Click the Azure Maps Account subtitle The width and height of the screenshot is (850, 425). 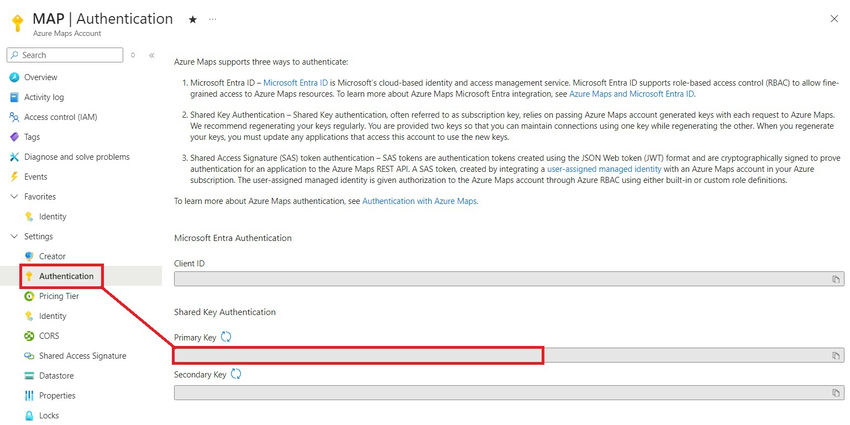(67, 34)
